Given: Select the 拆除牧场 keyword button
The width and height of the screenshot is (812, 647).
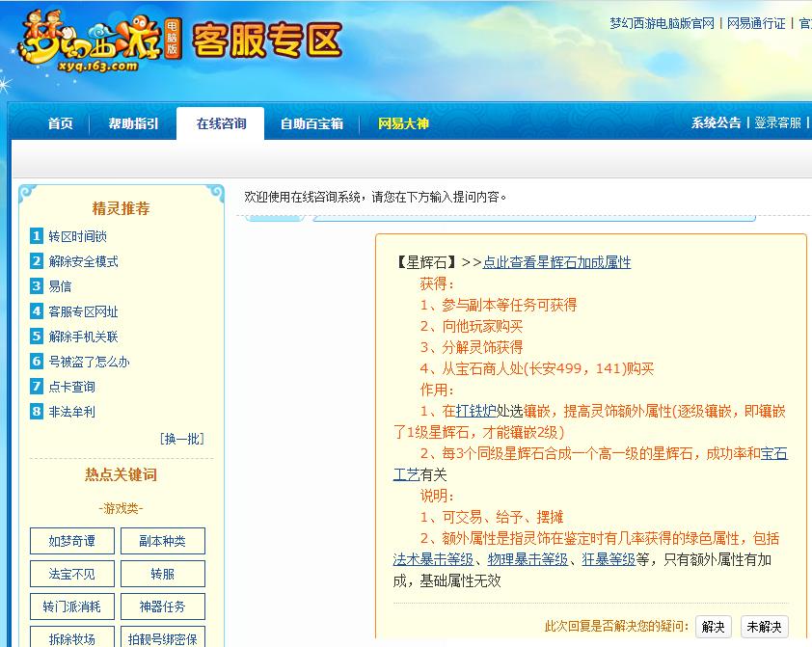Looking at the screenshot, I should click(72, 637).
